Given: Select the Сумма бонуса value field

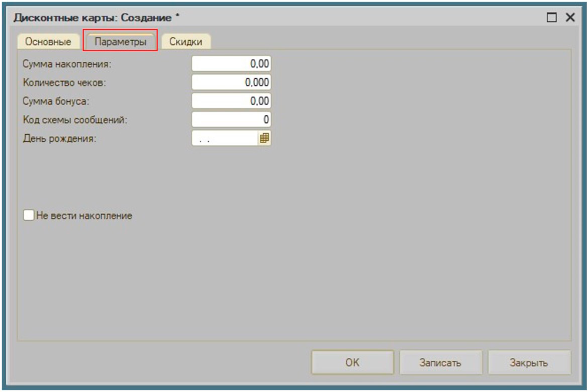Looking at the screenshot, I should click(x=231, y=101).
